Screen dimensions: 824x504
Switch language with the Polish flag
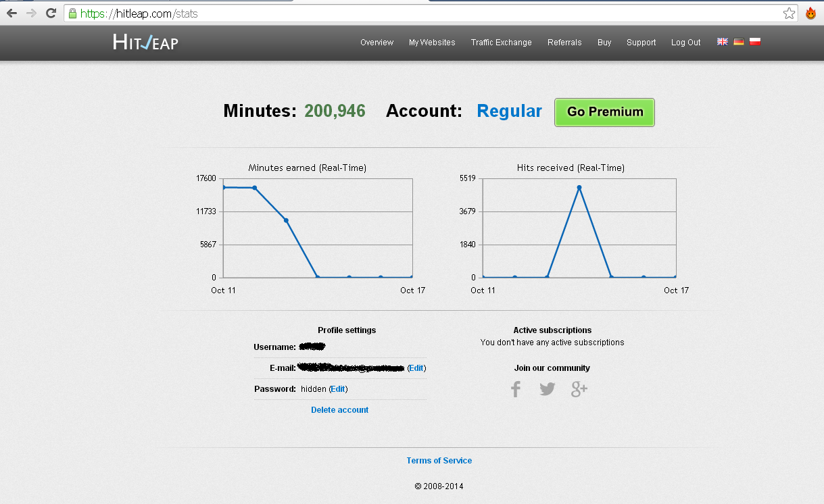click(755, 42)
